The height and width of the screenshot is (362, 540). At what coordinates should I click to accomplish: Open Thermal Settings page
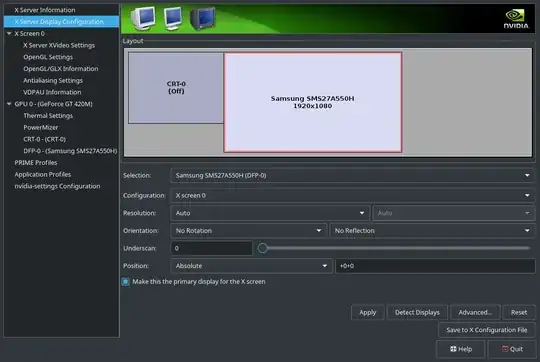48,115
